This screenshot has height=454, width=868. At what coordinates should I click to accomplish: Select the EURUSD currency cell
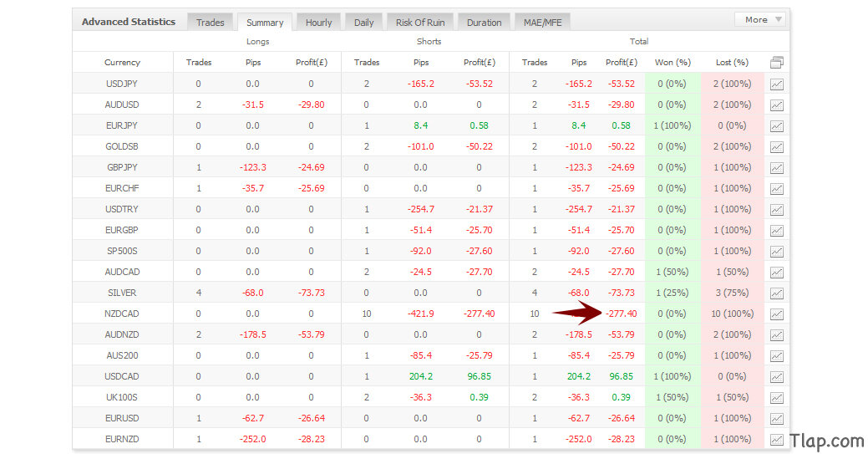click(x=122, y=418)
